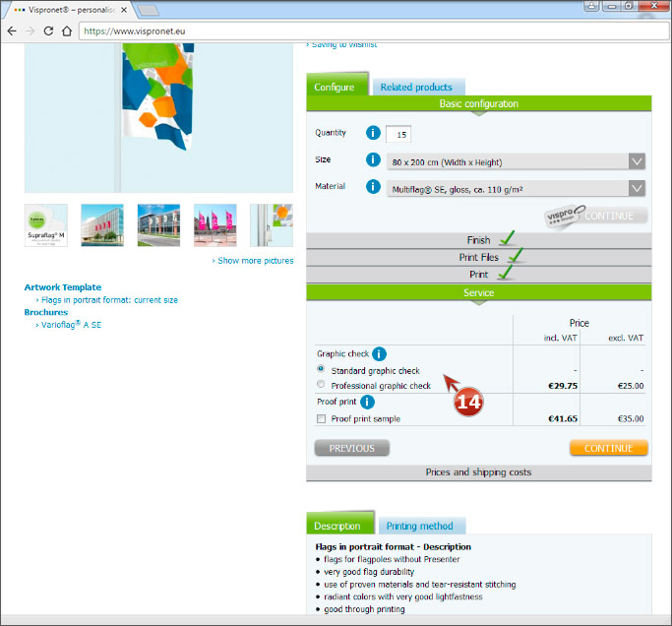Open the Material dropdown
The height and width of the screenshot is (626, 672).
click(516, 189)
